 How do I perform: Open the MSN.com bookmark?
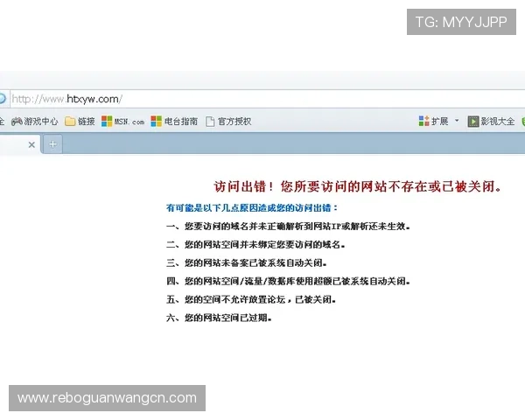coord(122,122)
